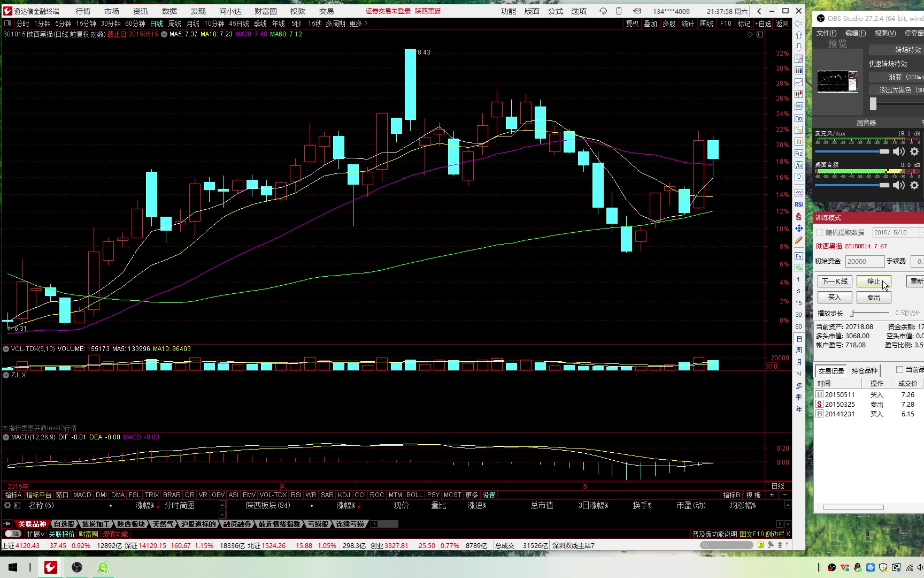Select the pencil drawing tool icon

click(799, 240)
